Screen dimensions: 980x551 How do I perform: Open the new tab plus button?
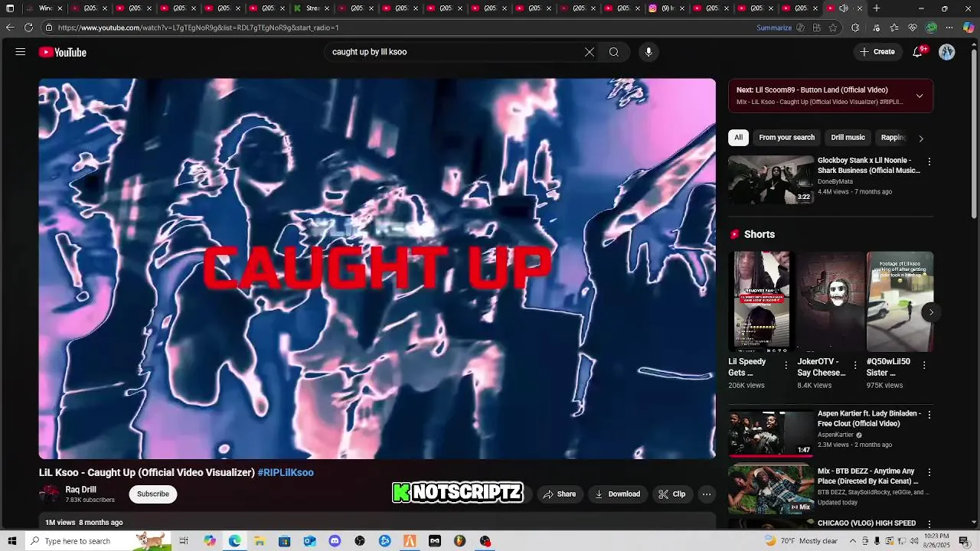pyautogui.click(x=877, y=8)
